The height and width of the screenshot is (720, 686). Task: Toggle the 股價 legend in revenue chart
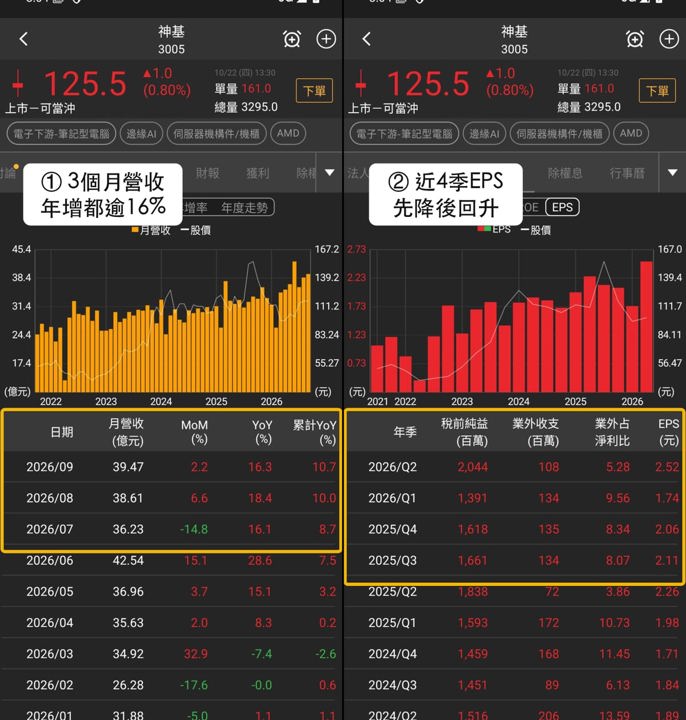click(x=196, y=230)
